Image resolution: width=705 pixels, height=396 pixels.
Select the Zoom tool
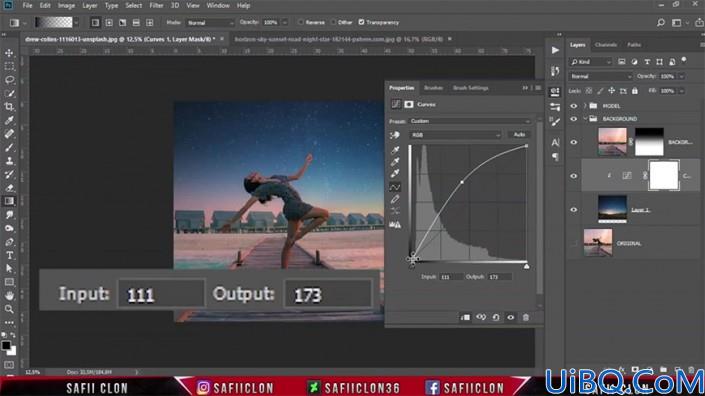[x=9, y=309]
